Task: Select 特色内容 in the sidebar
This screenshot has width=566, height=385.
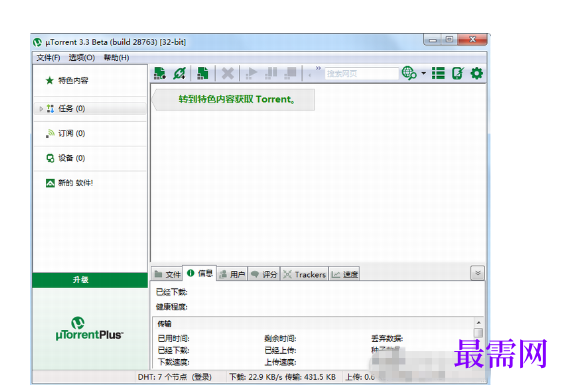Action: (73, 80)
